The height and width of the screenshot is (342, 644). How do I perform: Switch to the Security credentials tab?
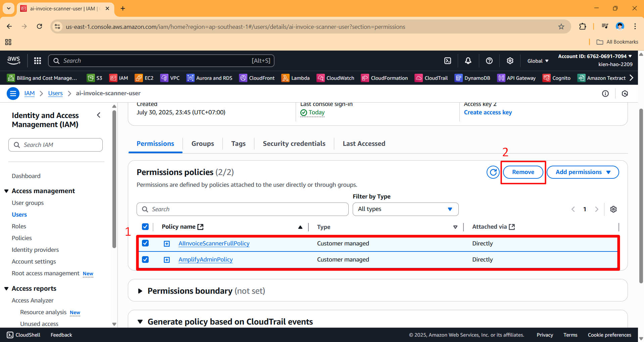[x=294, y=144]
